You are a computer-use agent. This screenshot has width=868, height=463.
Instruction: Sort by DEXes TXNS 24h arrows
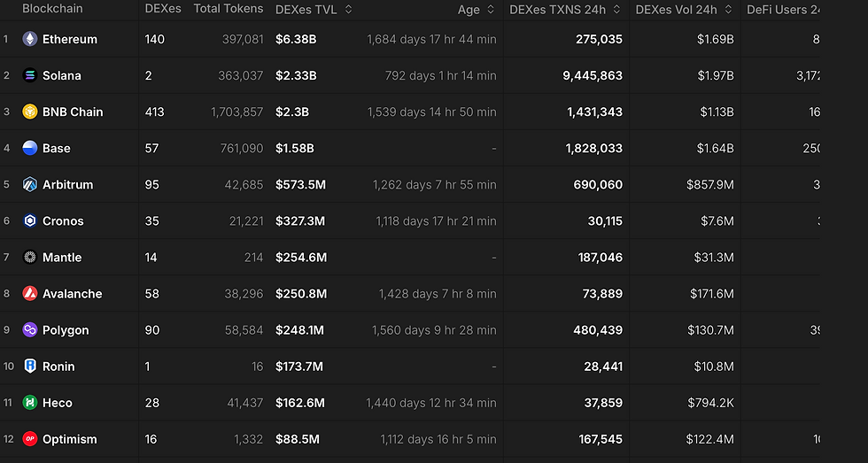click(617, 10)
